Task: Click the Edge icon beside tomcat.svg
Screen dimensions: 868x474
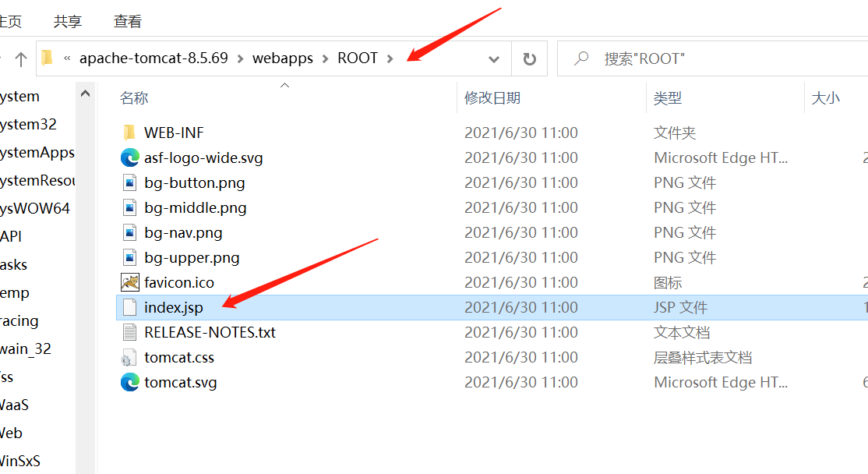Action: click(x=129, y=382)
